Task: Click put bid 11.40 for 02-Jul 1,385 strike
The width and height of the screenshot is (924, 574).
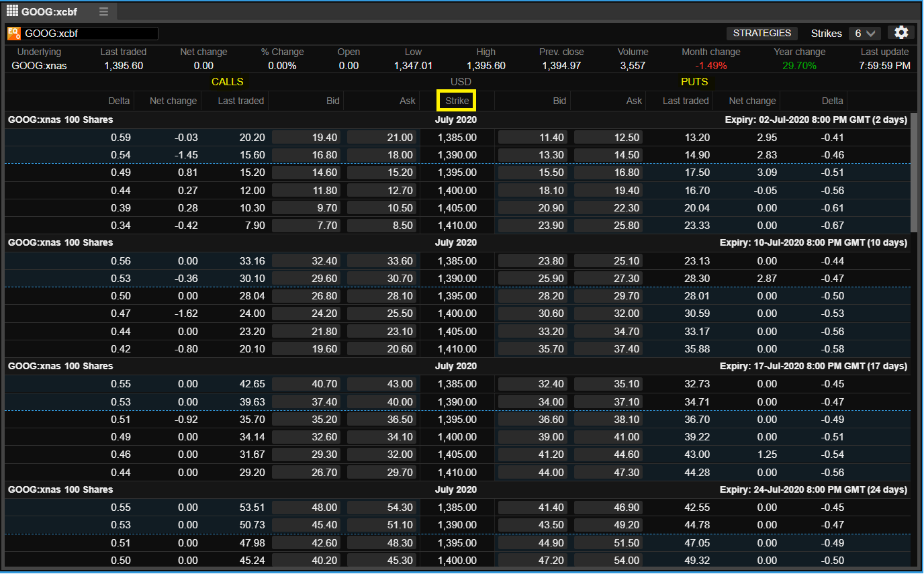Action: (533, 138)
